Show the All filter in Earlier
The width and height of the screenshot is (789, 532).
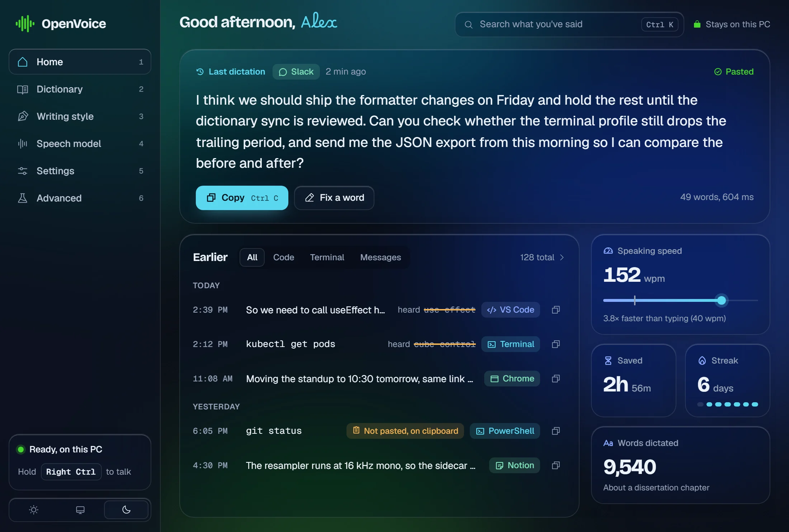tap(252, 257)
